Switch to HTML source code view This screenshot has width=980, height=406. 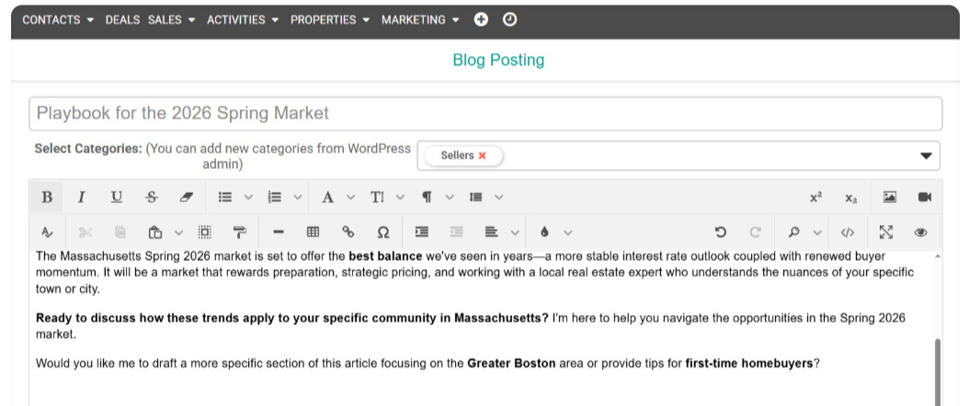pos(848,232)
